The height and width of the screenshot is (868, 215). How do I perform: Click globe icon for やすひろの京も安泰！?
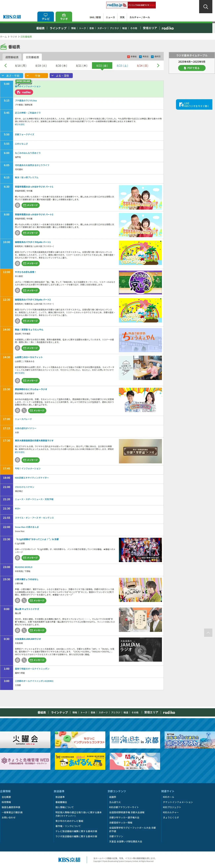point(18,290)
